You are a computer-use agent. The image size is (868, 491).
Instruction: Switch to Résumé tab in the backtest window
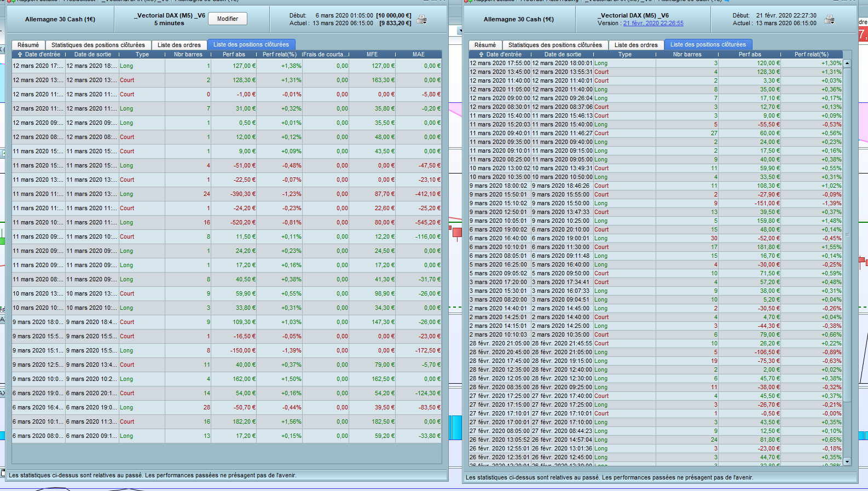tap(28, 45)
